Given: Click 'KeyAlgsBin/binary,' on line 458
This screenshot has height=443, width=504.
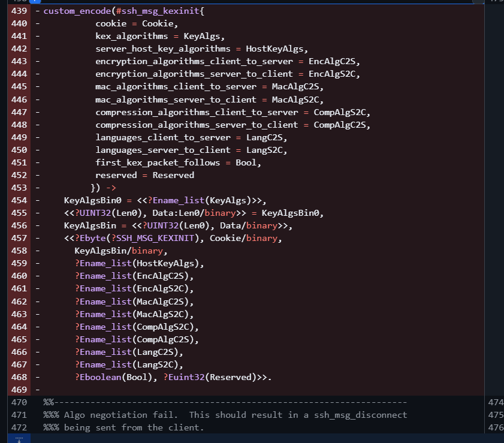Looking at the screenshot, I should 121,251.
